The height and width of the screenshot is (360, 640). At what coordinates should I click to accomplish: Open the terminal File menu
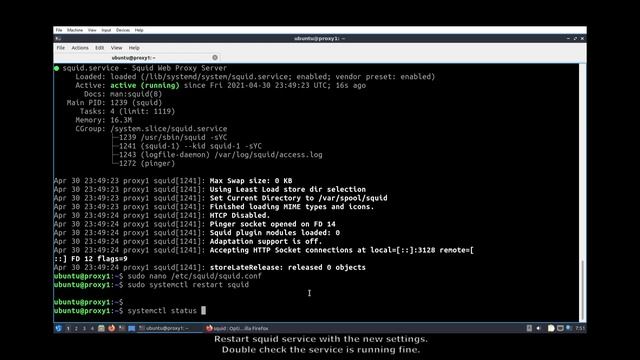[x=60, y=48]
